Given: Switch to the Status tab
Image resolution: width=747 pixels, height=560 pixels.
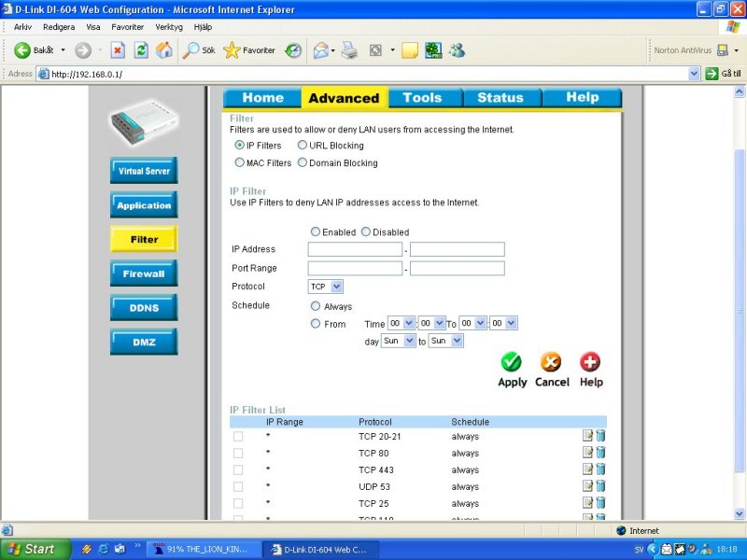Looking at the screenshot, I should (x=500, y=98).
